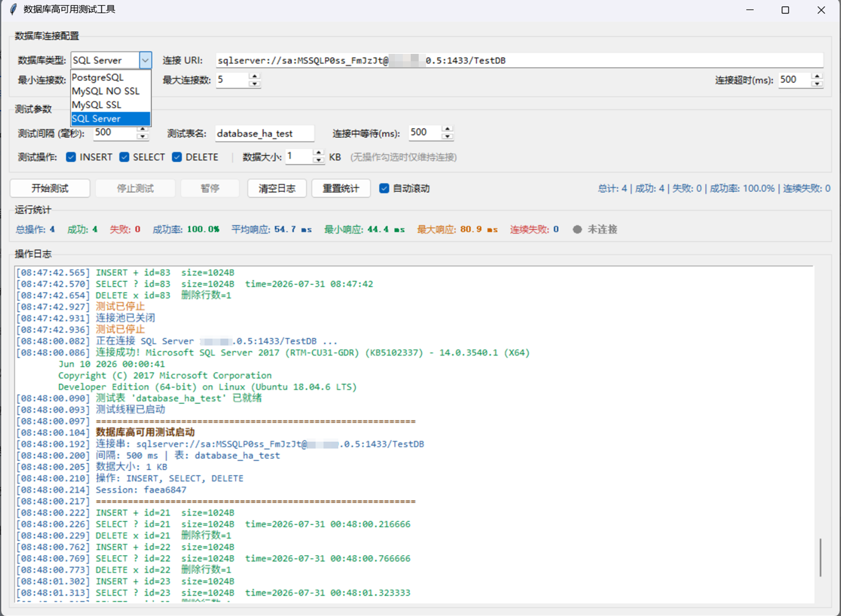841x616 pixels.
Task: Open the database type dropdown arrow
Action: click(145, 60)
